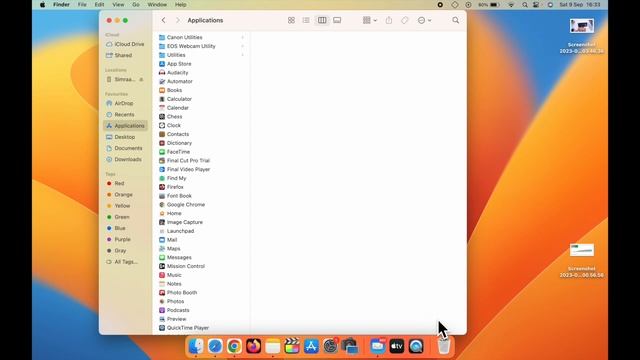Open the Window menu

157,5
